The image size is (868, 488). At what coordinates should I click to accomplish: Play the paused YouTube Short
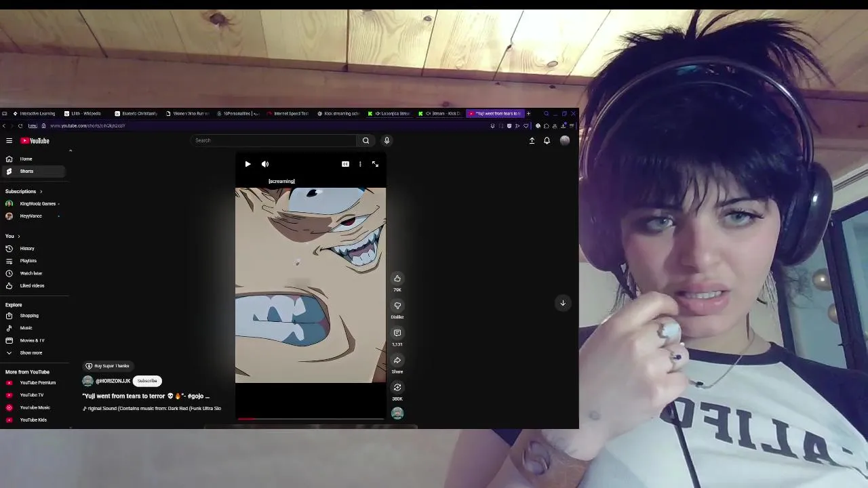pos(248,164)
